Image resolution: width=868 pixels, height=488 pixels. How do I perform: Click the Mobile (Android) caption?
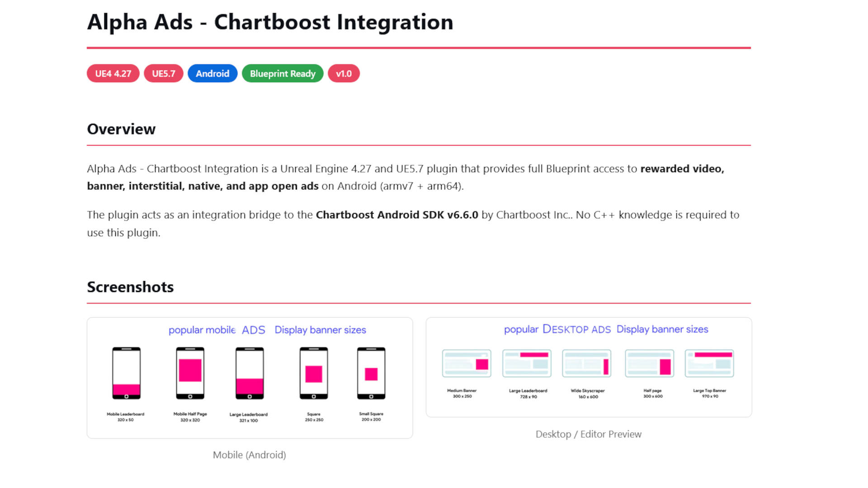pos(250,455)
